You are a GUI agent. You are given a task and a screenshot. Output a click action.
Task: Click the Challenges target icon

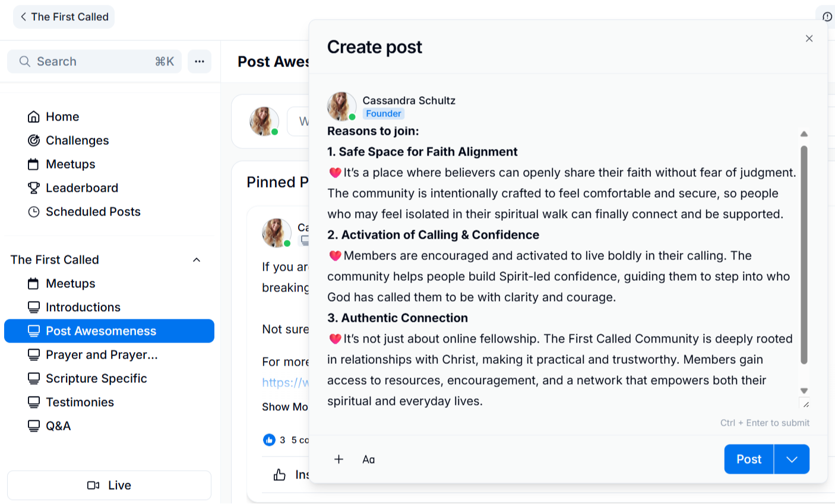tap(34, 140)
